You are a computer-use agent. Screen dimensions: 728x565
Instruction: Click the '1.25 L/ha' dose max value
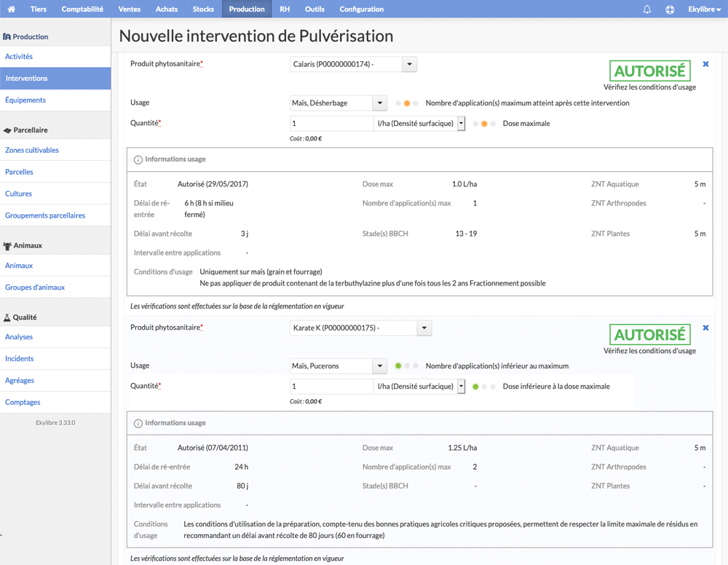[462, 448]
